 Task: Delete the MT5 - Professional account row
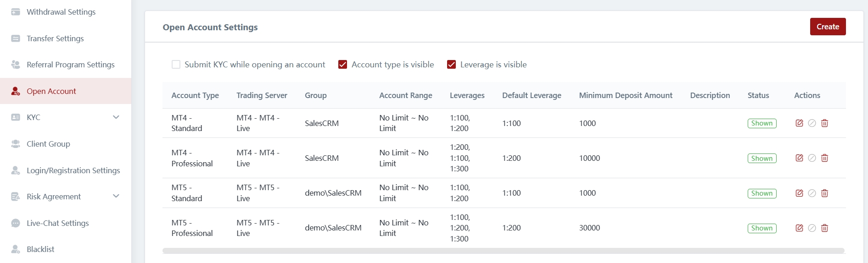click(824, 228)
